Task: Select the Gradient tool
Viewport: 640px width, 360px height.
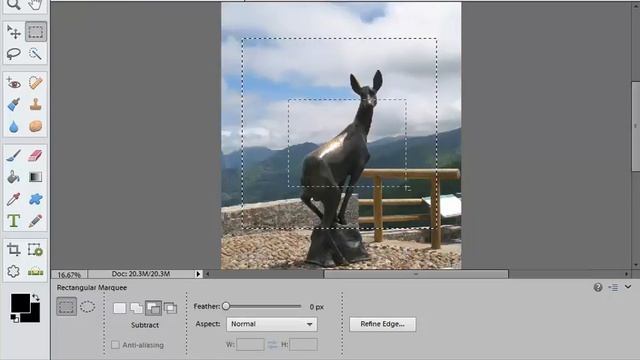Action: 36,177
